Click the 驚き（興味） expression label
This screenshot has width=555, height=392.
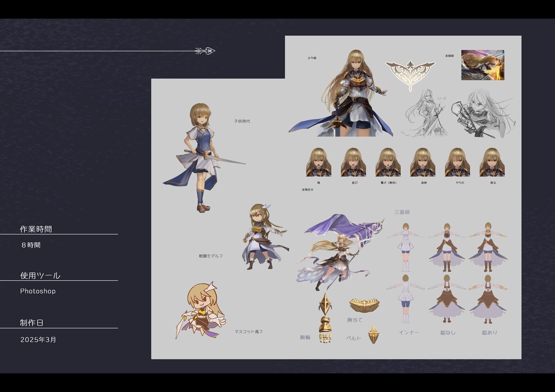coord(388,183)
